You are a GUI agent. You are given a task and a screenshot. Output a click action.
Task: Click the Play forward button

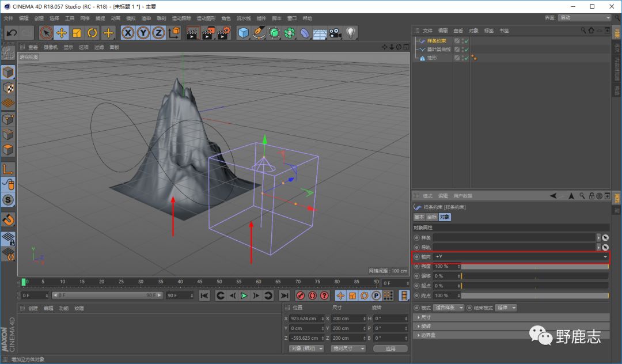[244, 295]
